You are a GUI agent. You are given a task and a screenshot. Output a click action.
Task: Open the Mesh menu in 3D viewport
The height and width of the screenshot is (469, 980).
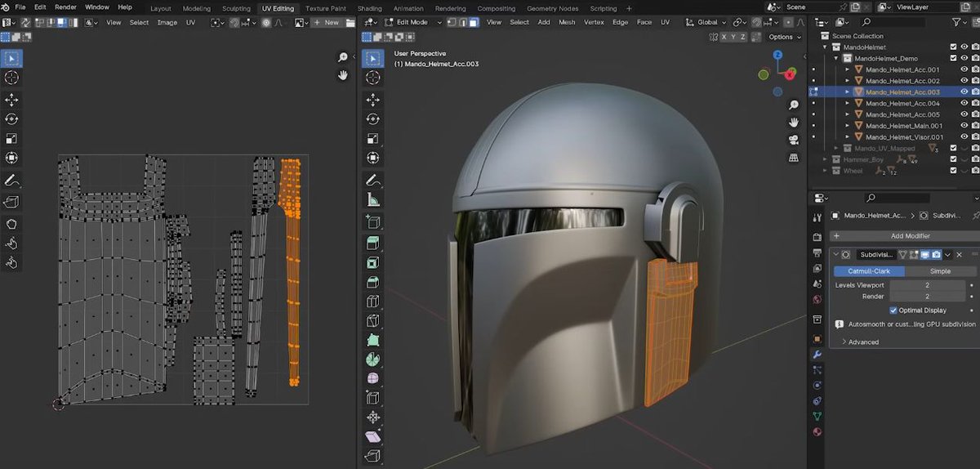[x=567, y=22]
